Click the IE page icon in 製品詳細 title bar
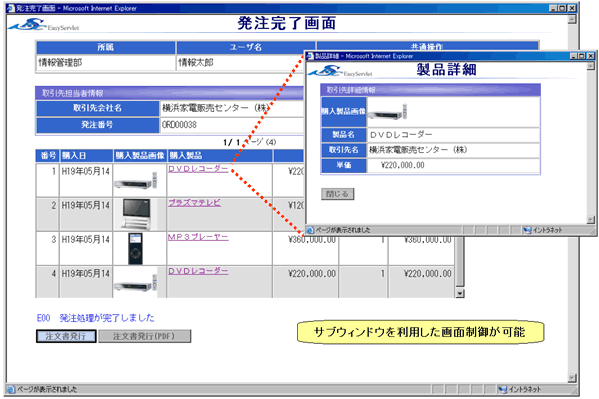 [x=310, y=56]
